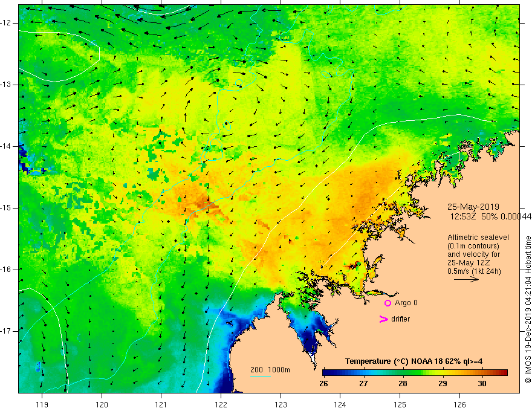
Task: Click the date label 25-May-2019
Action: (473, 207)
